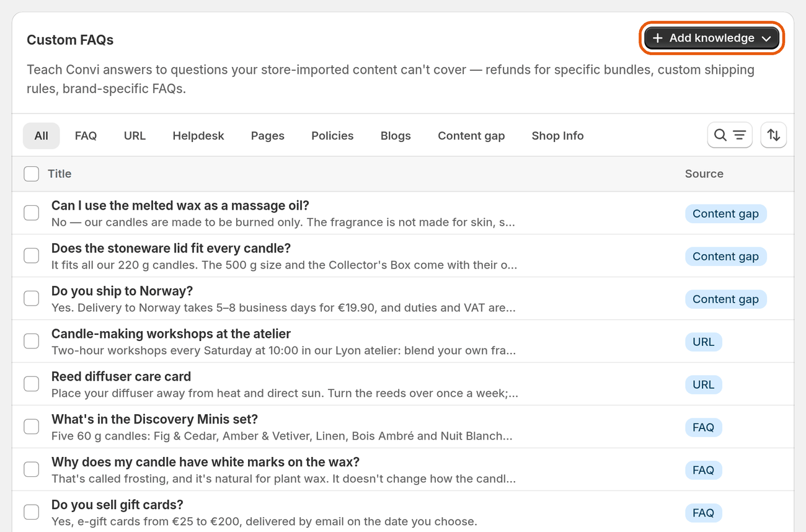The width and height of the screenshot is (806, 532).
Task: Click the Title column header
Action: click(60, 174)
